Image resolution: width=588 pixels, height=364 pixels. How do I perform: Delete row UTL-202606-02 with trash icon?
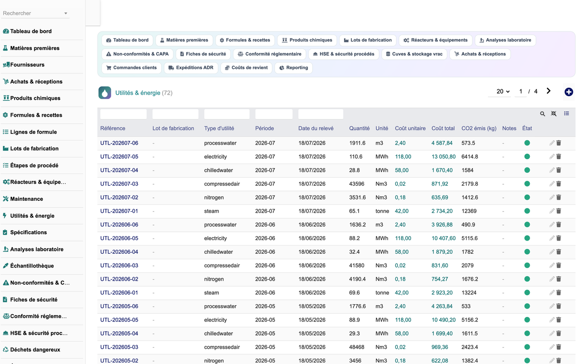click(x=559, y=279)
